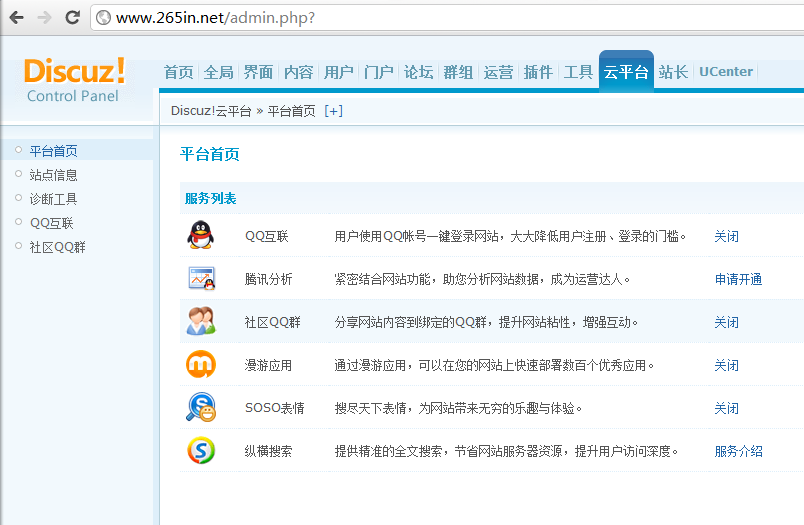Open the 内容 top menu
This screenshot has height=525, width=804.
(x=298, y=72)
